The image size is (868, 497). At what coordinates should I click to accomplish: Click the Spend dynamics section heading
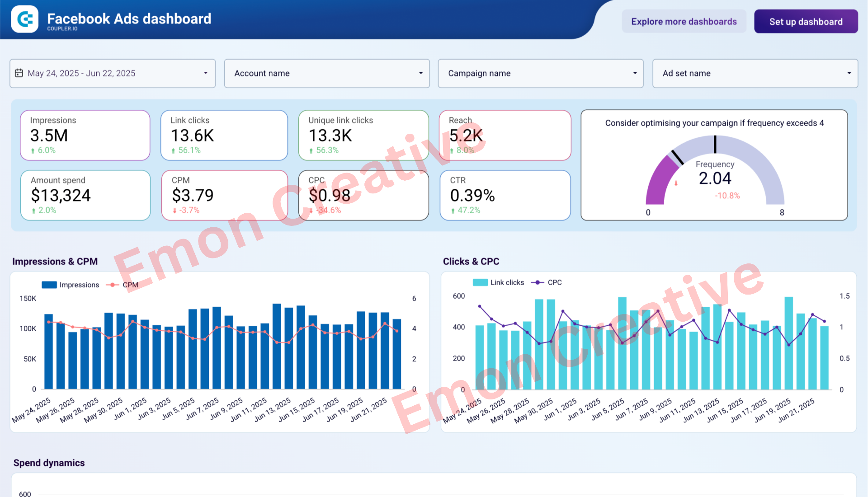click(x=49, y=463)
